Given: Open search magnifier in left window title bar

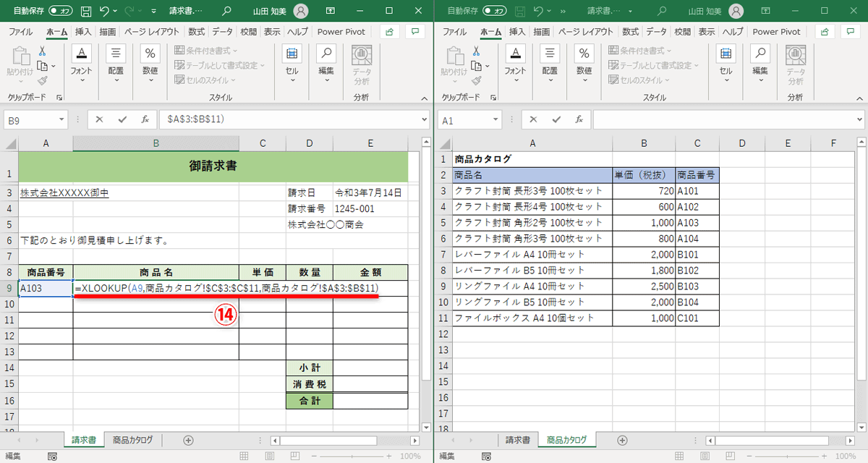Looking at the screenshot, I should pyautogui.click(x=227, y=11).
